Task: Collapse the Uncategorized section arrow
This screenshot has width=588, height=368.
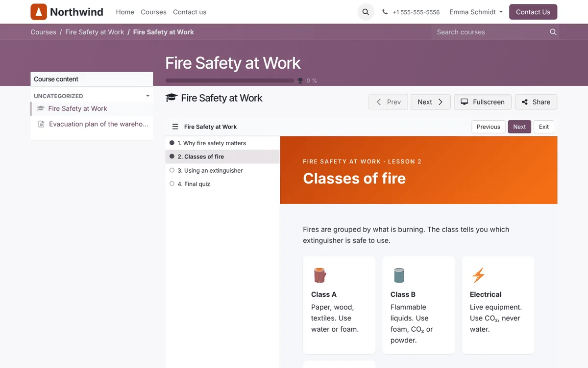Action: 147,96
